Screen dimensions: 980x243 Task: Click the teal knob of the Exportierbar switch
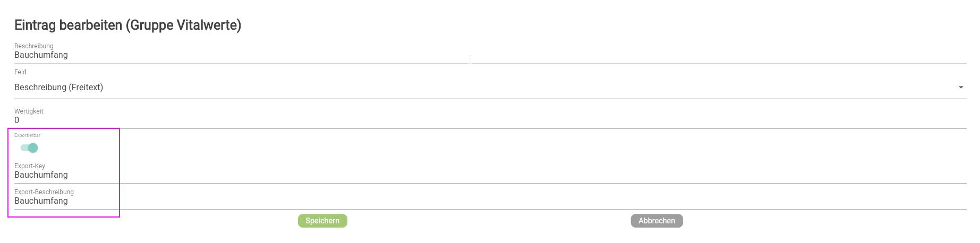tap(33, 148)
